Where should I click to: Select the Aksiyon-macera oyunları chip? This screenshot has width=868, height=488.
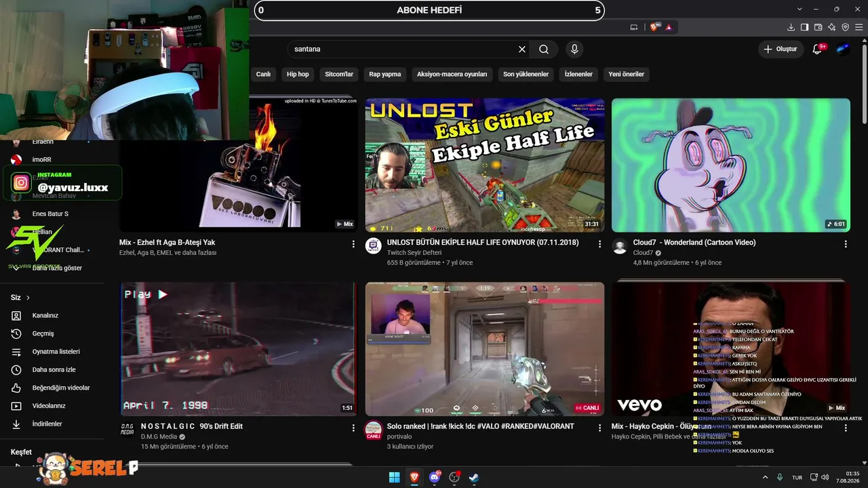click(x=452, y=74)
